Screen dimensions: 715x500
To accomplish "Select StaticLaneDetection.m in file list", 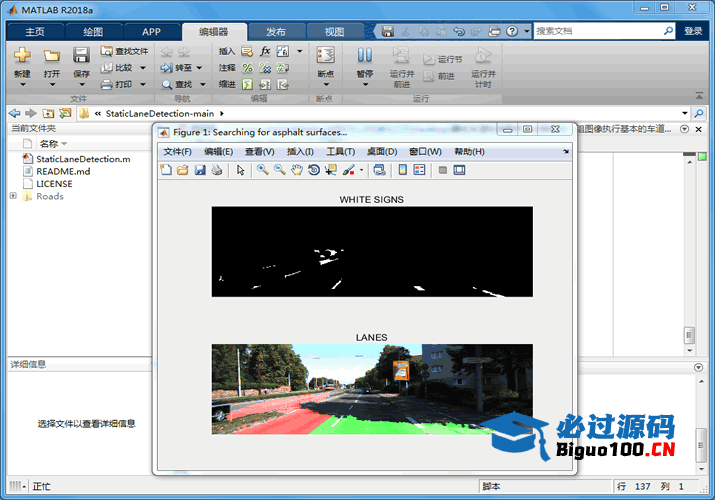I will [83, 158].
